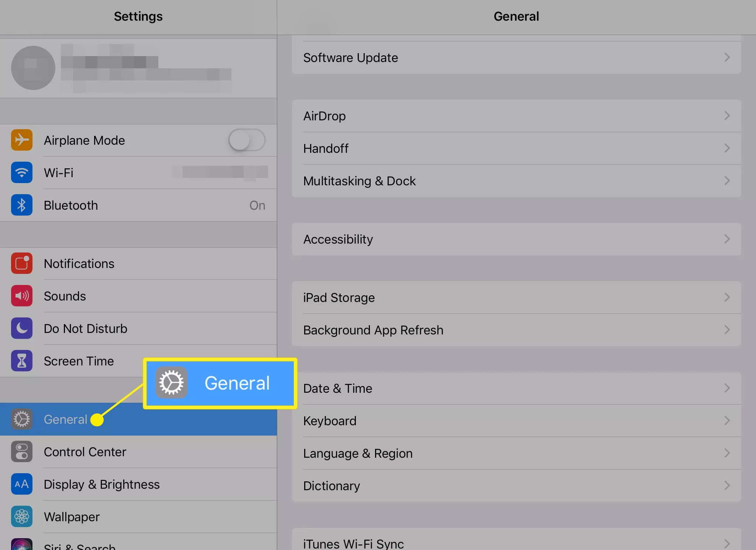Screen dimensions: 756x550
Task: Open Do Not Disturb settings
Action: coord(138,328)
